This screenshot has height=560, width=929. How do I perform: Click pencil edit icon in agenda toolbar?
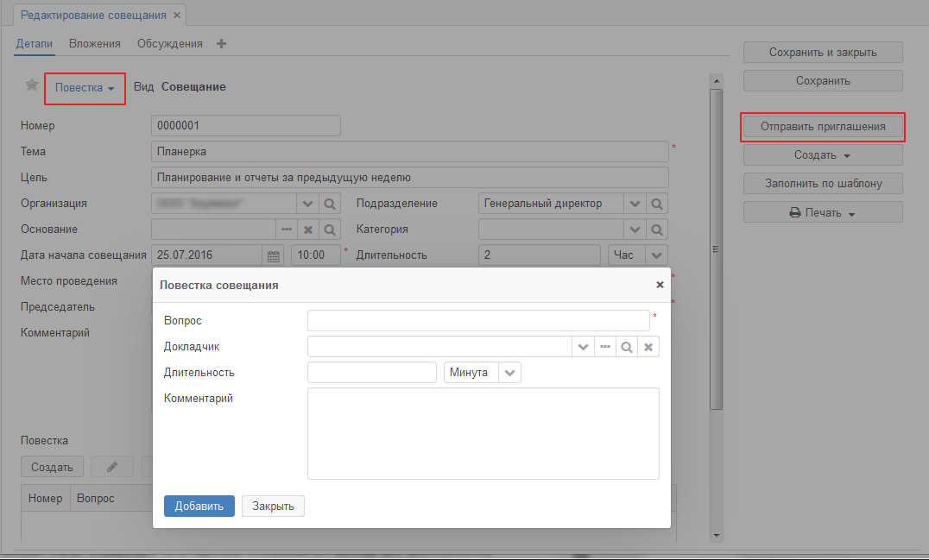coord(112,467)
